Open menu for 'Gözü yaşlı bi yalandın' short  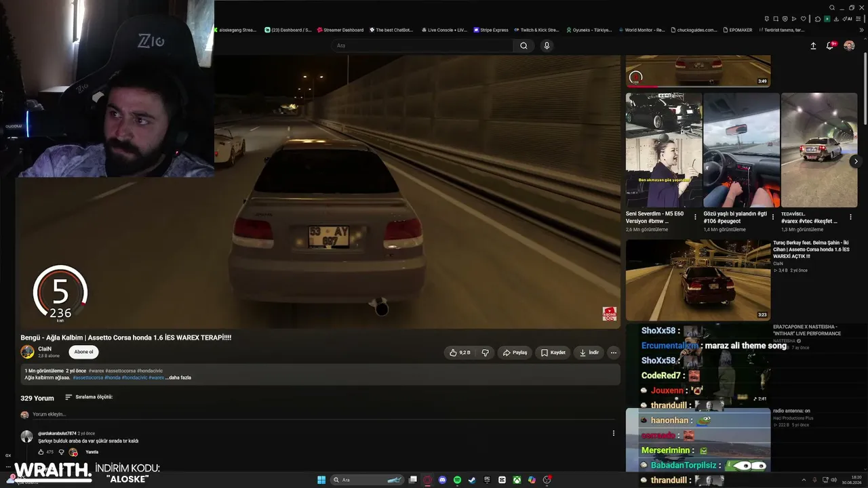(x=773, y=218)
